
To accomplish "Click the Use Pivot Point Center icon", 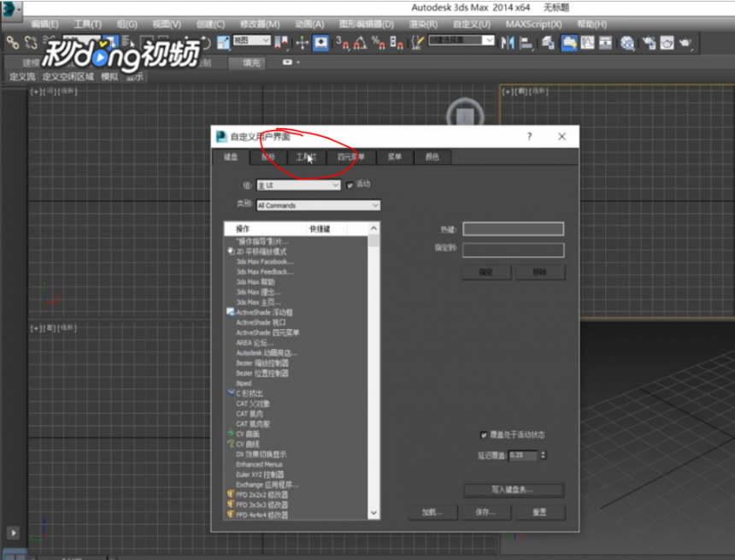I will click(281, 43).
